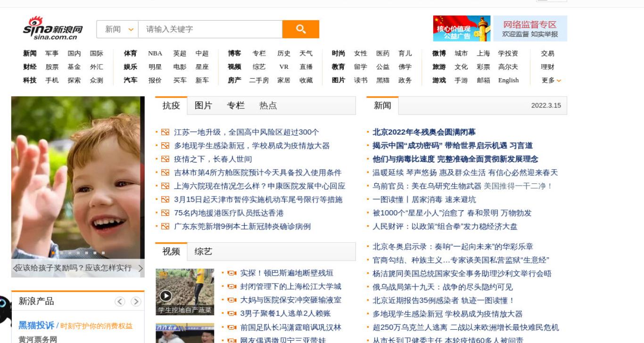This screenshot has height=343, width=644.
Task: Open the 二手房 navigation link
Action: click(x=259, y=81)
